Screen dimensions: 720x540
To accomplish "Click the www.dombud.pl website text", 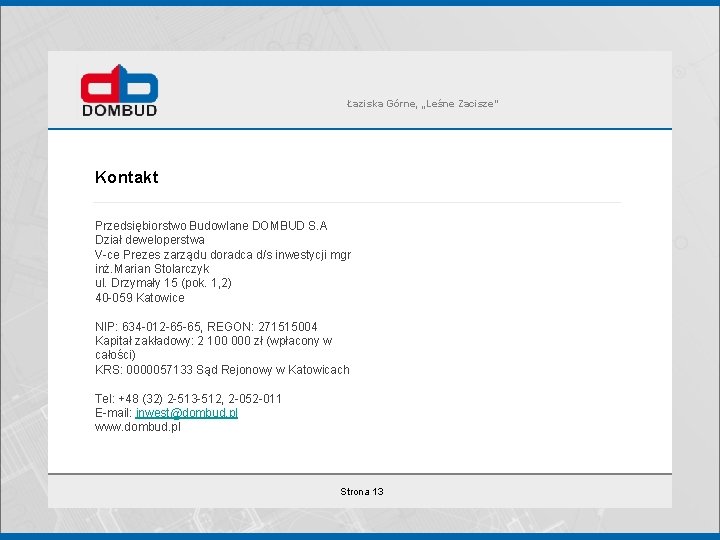I will [138, 427].
